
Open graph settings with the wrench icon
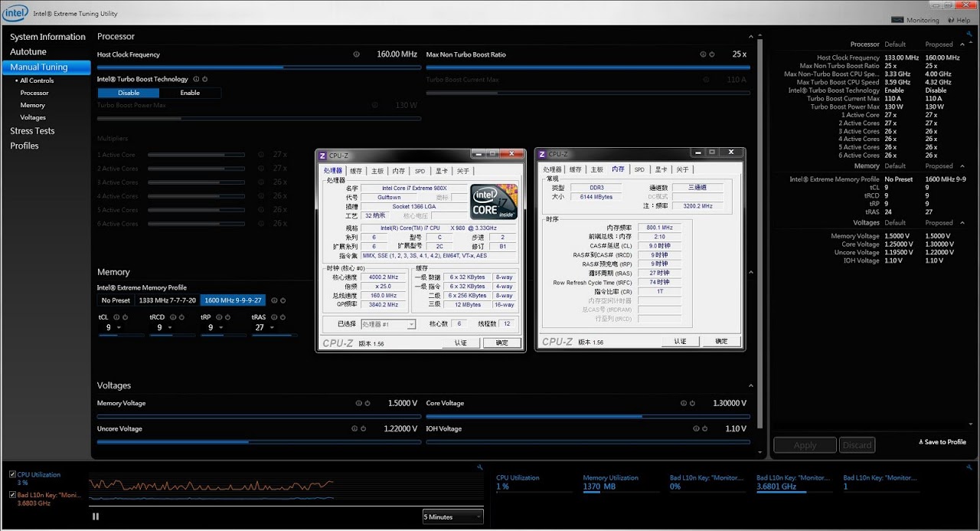[480, 467]
